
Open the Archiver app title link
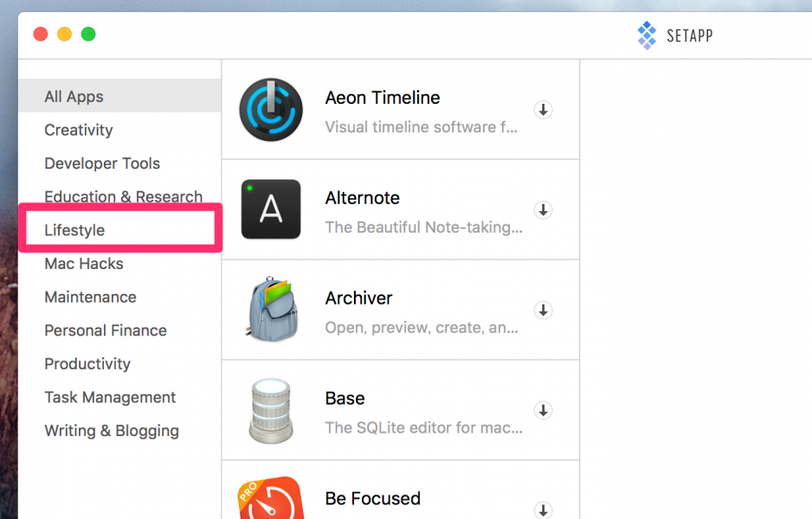click(x=358, y=298)
